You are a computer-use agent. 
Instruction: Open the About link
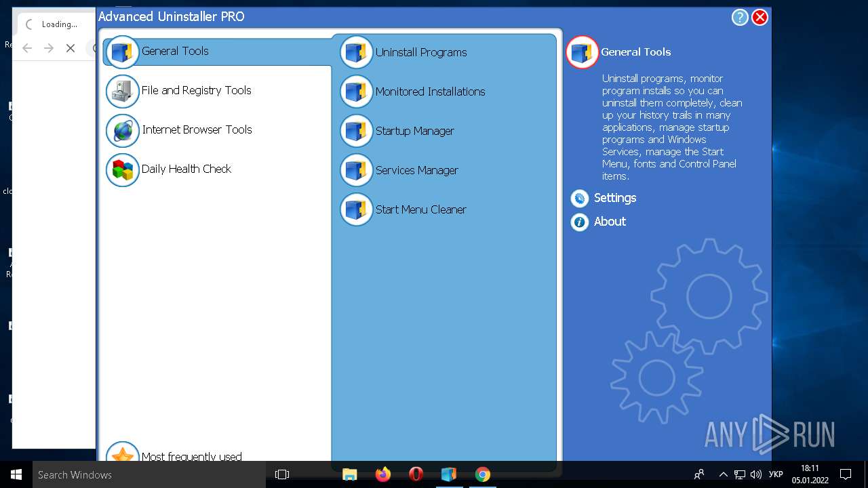click(x=610, y=222)
